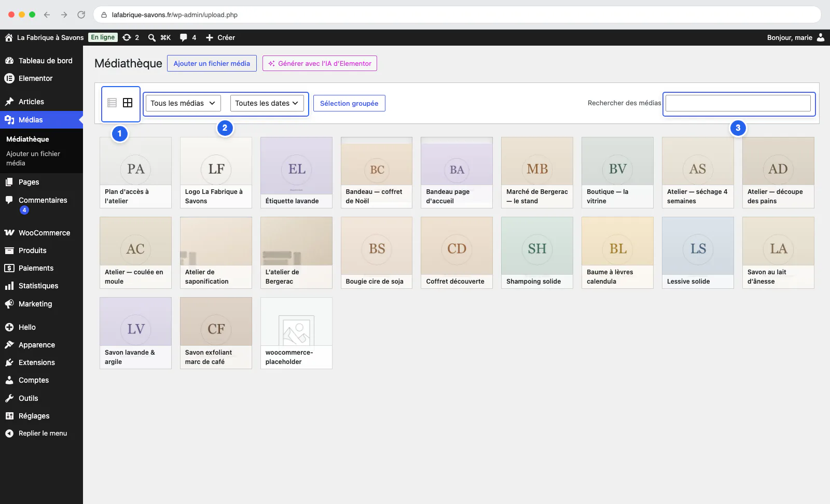This screenshot has height=504, width=830.
Task: Open the site home icon
Action: [x=9, y=37]
